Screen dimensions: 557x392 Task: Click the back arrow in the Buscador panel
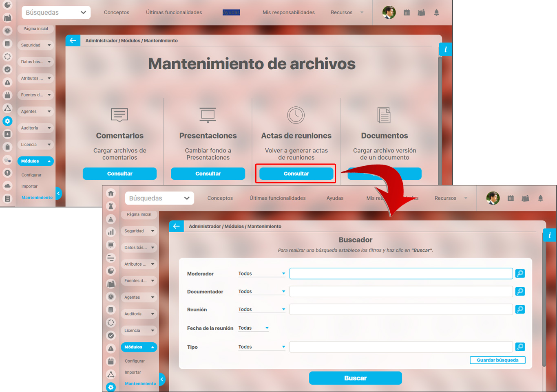[176, 226]
